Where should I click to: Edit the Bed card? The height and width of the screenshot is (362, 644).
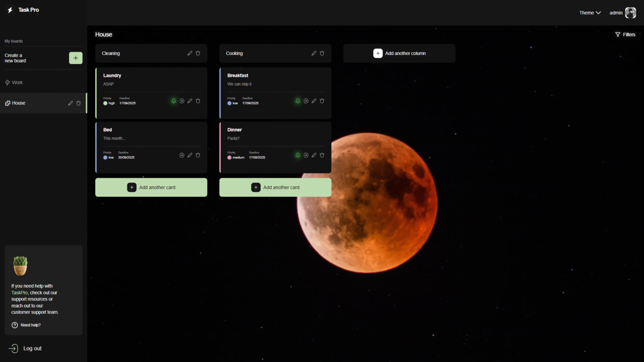[x=190, y=155]
